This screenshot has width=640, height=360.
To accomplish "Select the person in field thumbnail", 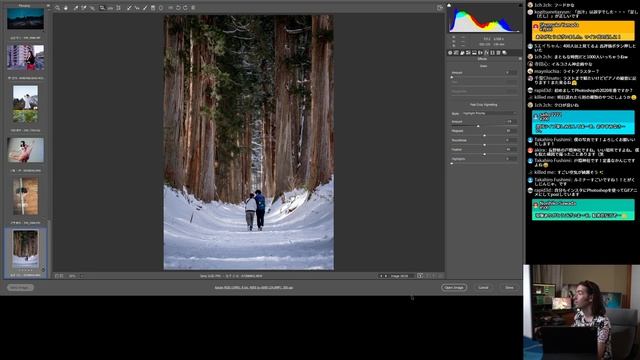I will [25, 104].
